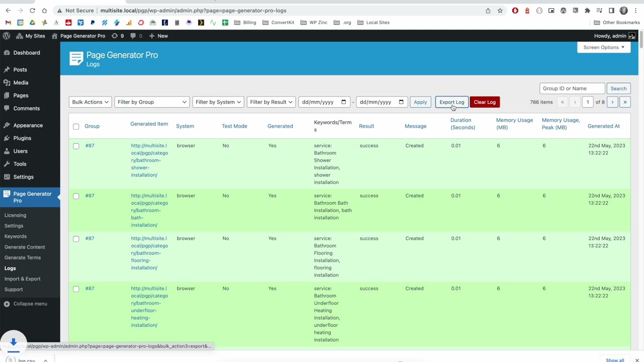Click the comments bubble in the admin toolbar
This screenshot has width=644, height=362.
133,36
